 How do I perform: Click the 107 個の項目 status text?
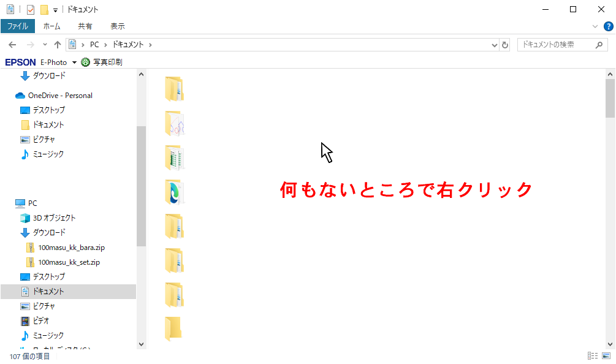pyautogui.click(x=30, y=356)
